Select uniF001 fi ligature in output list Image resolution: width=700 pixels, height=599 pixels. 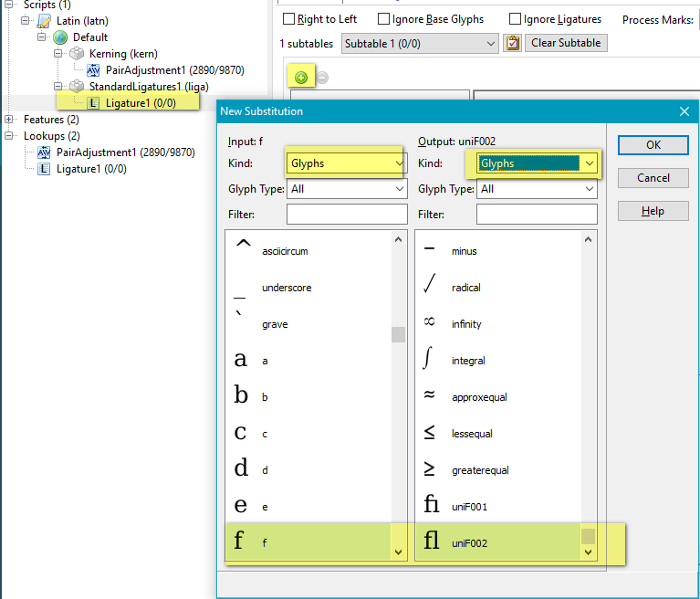498,507
